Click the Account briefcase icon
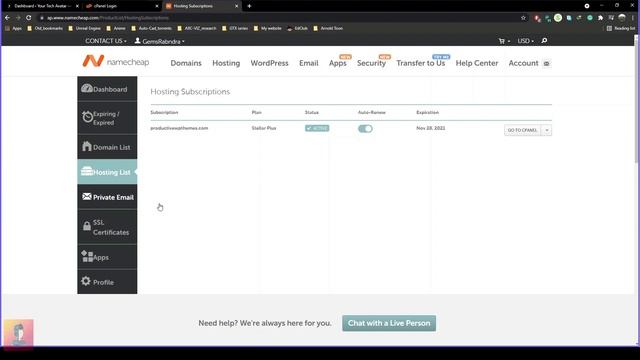This screenshot has height=360, width=640. [547, 63]
